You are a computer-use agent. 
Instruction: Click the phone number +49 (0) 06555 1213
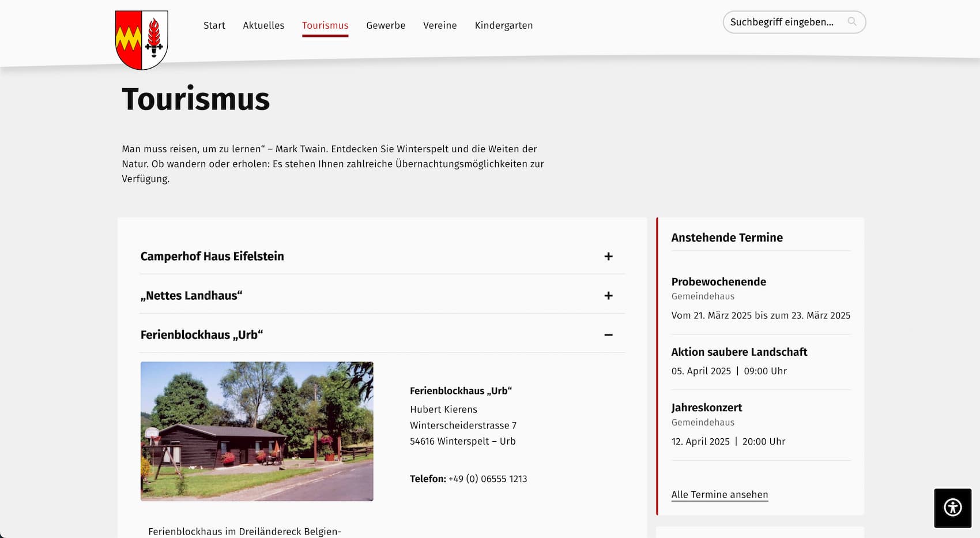coord(488,479)
